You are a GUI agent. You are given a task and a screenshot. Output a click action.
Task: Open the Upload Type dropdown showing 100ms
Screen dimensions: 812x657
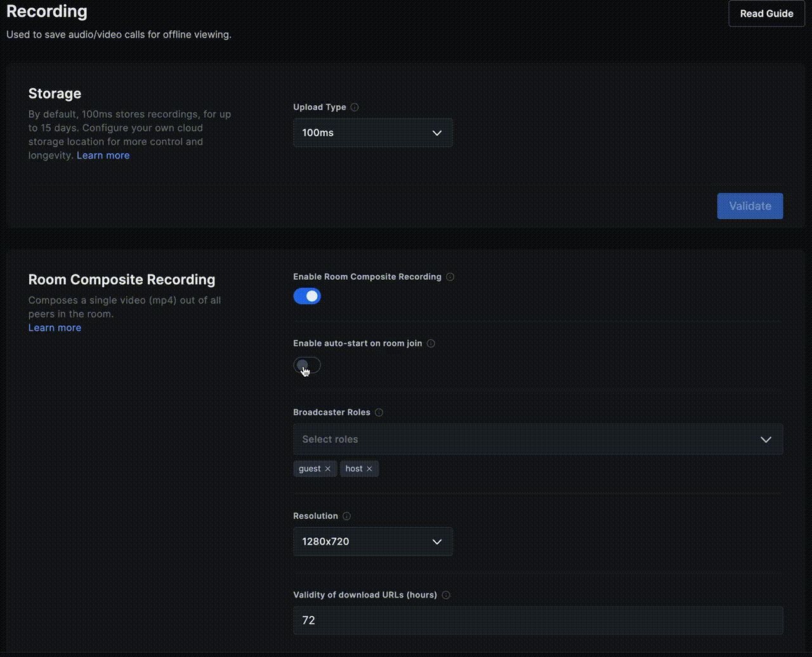pos(372,133)
